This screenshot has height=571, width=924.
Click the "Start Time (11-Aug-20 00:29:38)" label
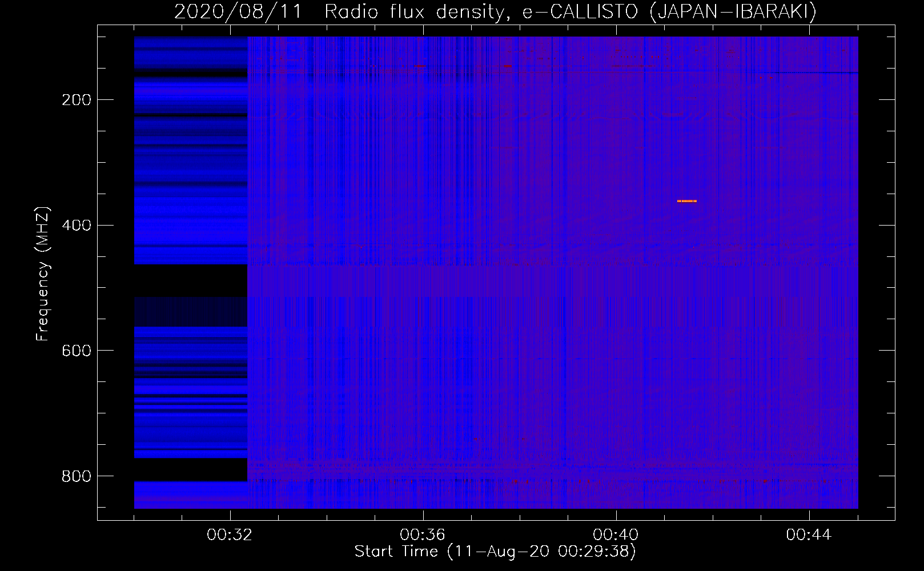pos(495,552)
